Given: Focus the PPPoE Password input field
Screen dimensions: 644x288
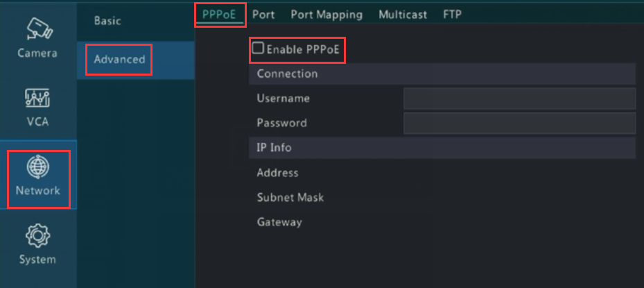Looking at the screenshot, I should click(519, 124).
